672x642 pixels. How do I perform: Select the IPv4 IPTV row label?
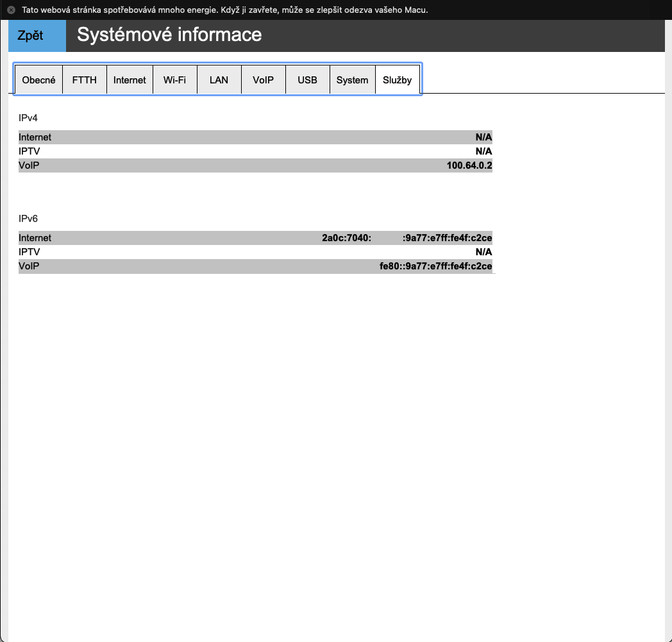[x=29, y=151]
